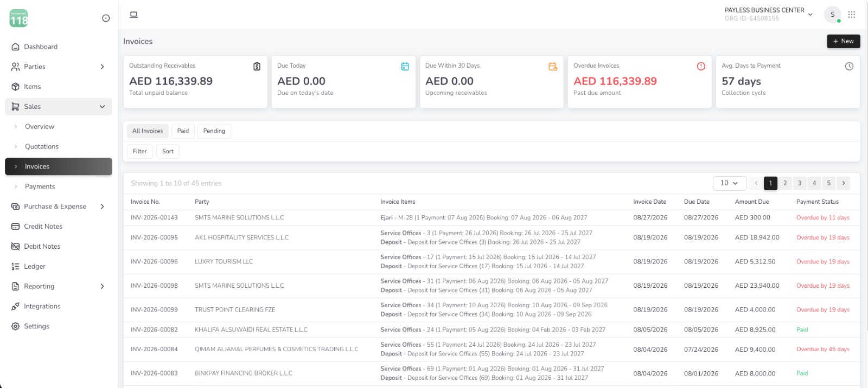Expand the Reporting submenu chevron
The width and height of the screenshot is (868, 388).
pos(102,286)
